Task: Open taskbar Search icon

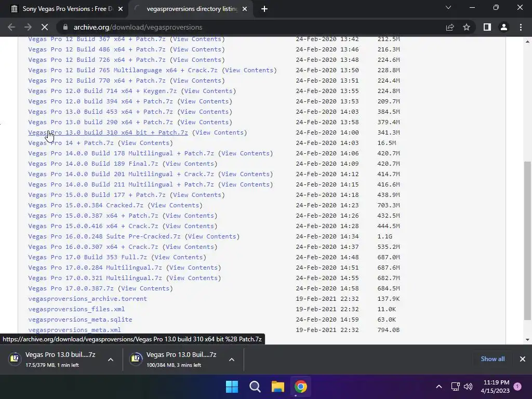Action: (x=255, y=387)
